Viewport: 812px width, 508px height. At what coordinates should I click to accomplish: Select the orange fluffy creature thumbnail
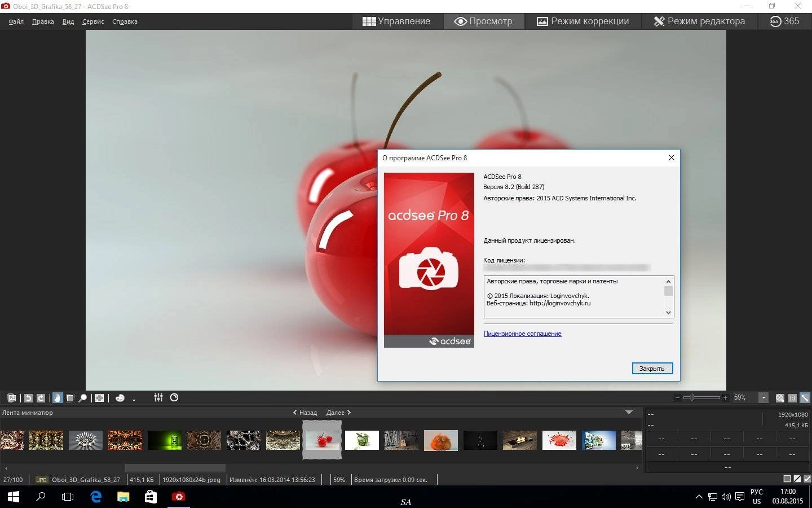pos(441,440)
